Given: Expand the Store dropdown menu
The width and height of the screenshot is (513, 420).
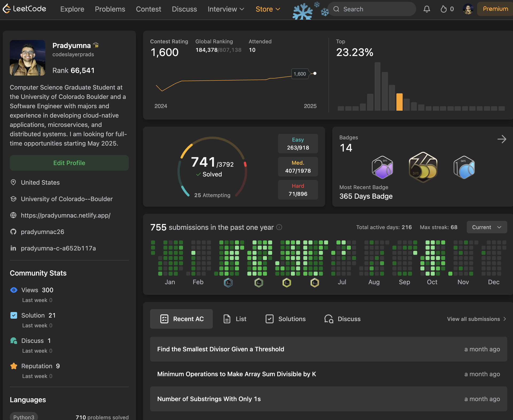Looking at the screenshot, I should (268, 9).
